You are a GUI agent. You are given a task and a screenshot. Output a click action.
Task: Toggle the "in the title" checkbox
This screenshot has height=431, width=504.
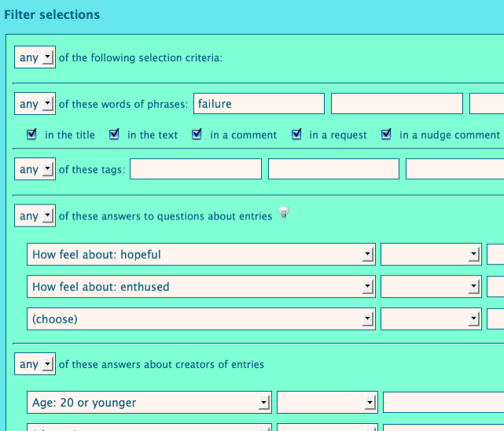pyautogui.click(x=31, y=134)
